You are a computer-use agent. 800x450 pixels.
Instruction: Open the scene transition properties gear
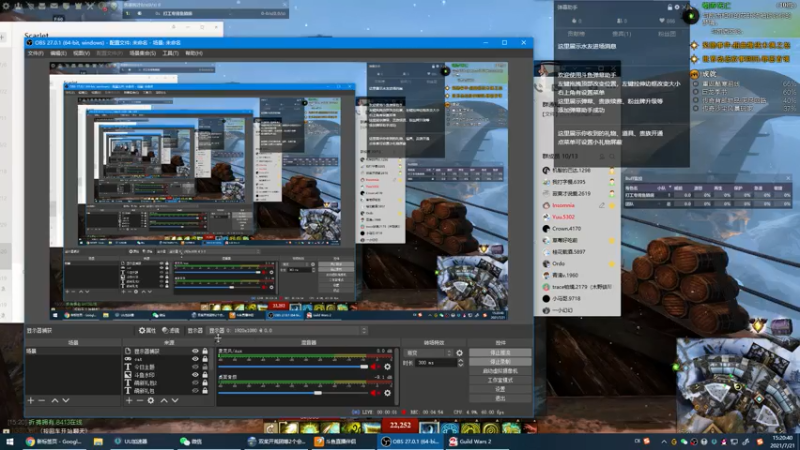tap(459, 353)
